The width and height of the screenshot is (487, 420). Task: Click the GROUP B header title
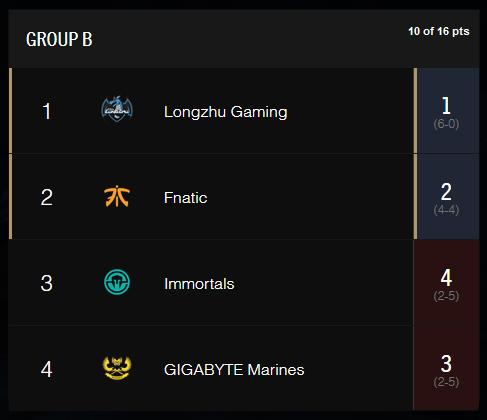click(x=59, y=39)
